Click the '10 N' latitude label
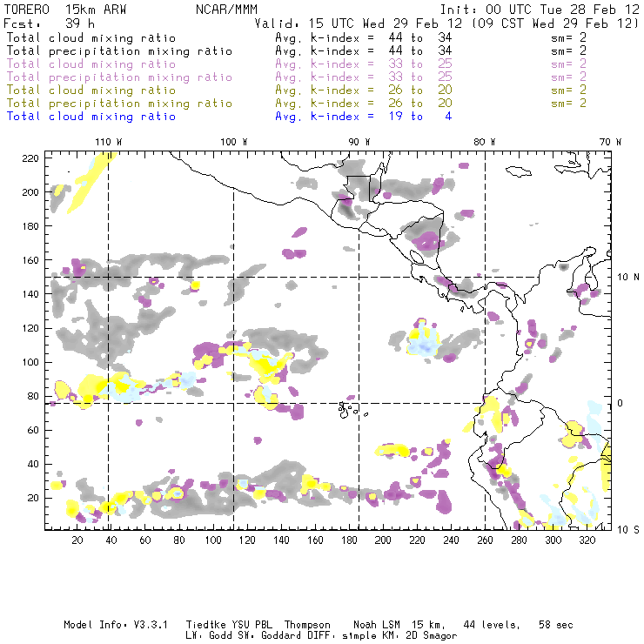The height and width of the screenshot is (644, 644). (628, 278)
